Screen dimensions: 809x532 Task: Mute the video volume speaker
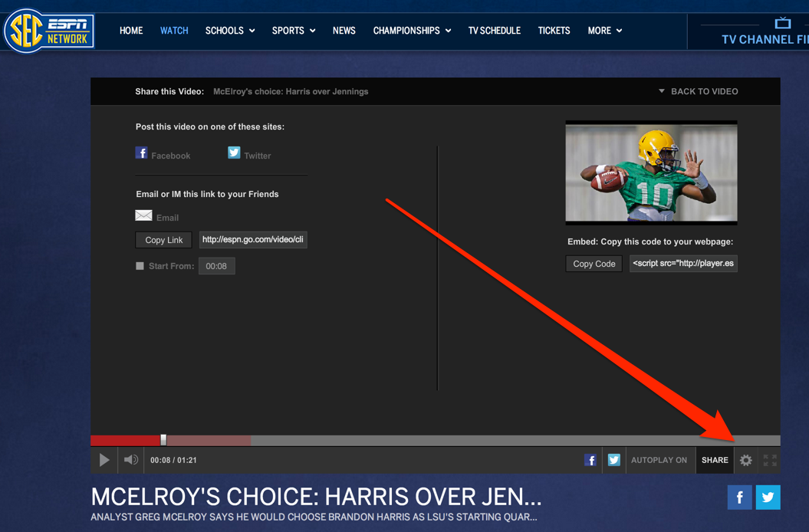point(131,459)
